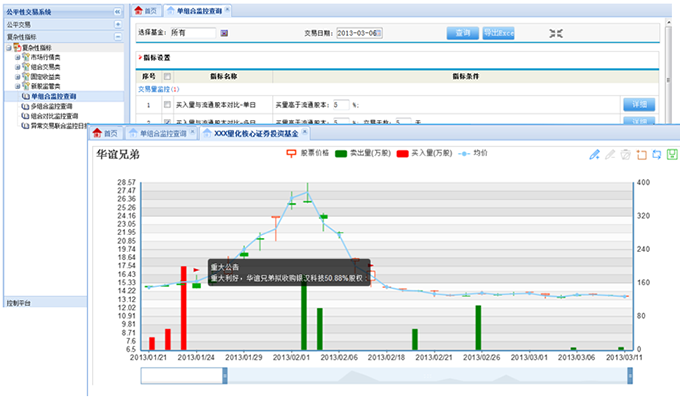The height and width of the screenshot is (397, 680).
Task: Save chart as image with green icon
Action: point(672,154)
